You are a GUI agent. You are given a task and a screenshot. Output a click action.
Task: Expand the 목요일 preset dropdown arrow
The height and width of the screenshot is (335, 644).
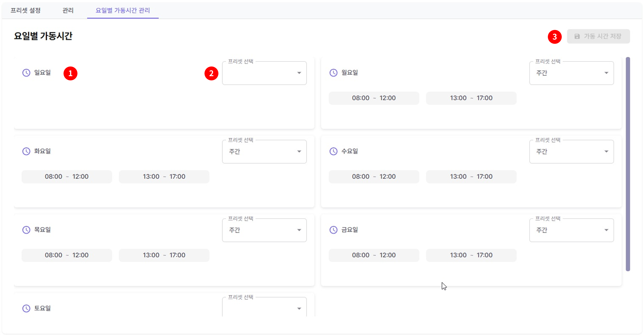299,230
